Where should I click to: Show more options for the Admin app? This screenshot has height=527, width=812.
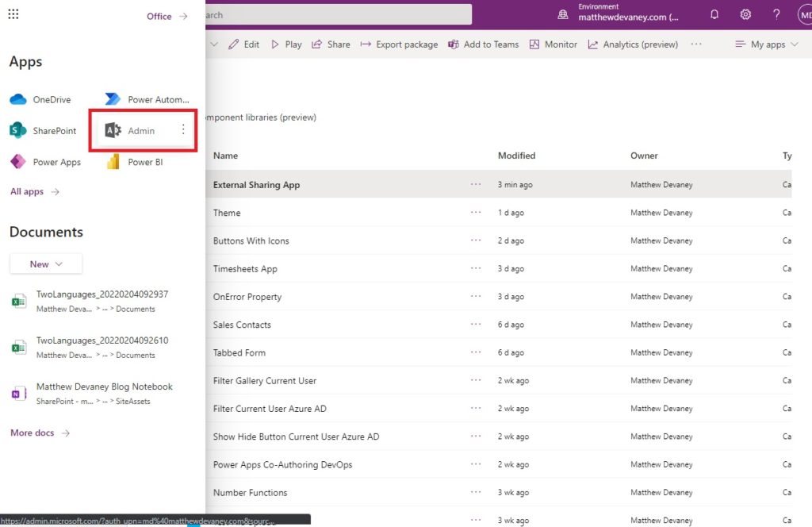[x=183, y=129]
